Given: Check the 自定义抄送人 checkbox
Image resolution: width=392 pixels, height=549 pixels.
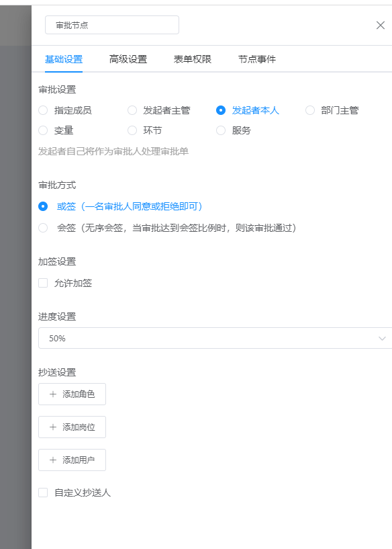Looking at the screenshot, I should click(43, 493).
